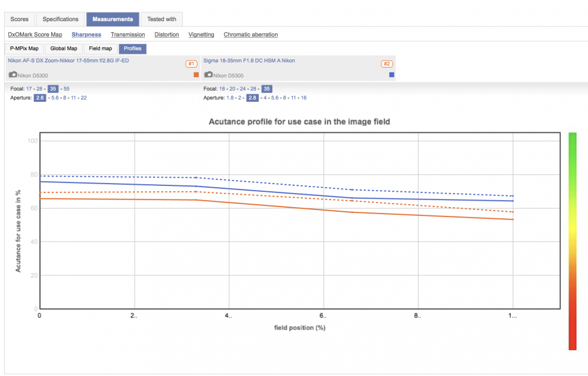Click 'Nikon D5300' under the Nikkor lens
This screenshot has height=376, width=588.
tap(32, 75)
